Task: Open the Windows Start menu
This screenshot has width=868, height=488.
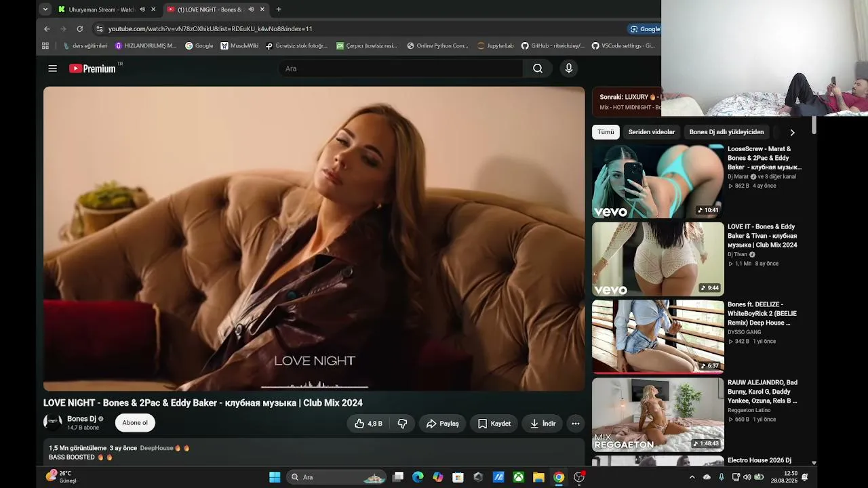Action: (x=275, y=477)
